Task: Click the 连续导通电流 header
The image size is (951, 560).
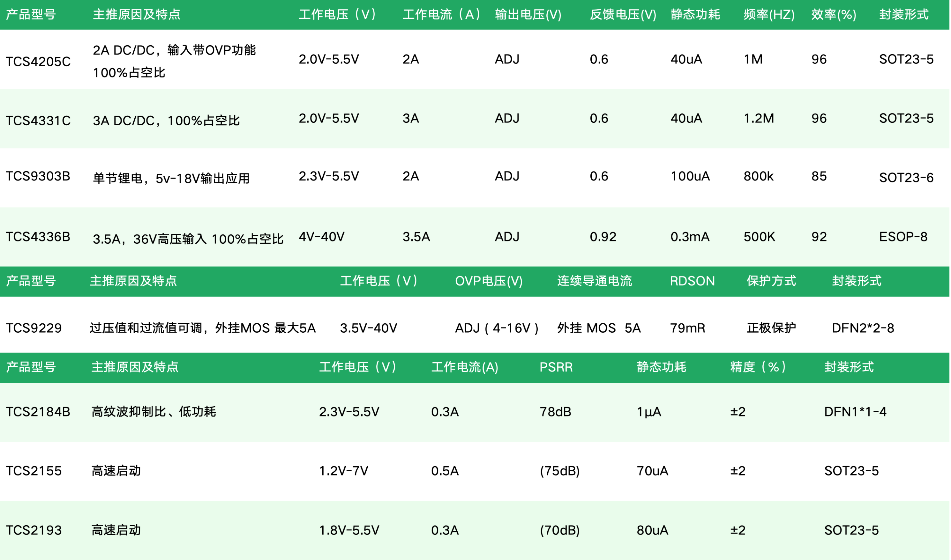Action: (x=594, y=281)
